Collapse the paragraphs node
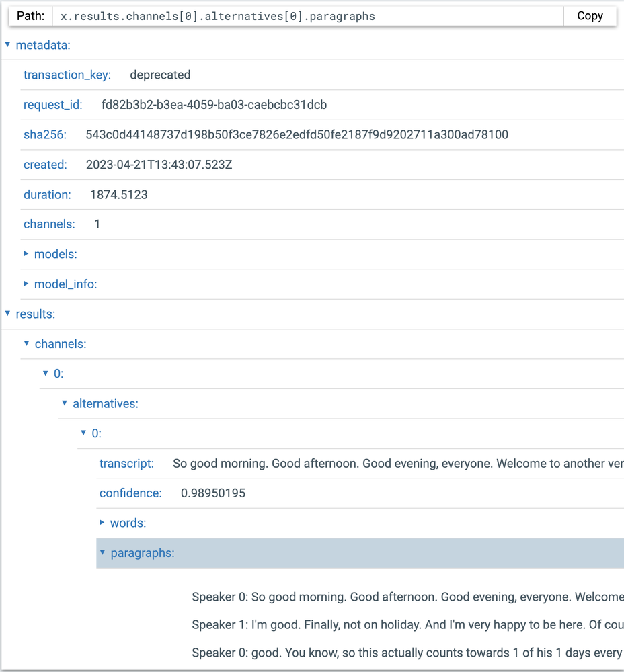The height and width of the screenshot is (672, 624). click(x=103, y=553)
